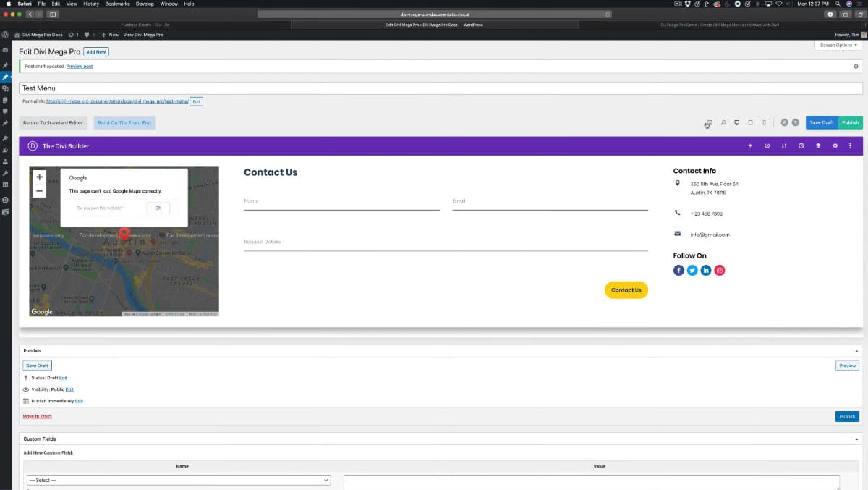The height and width of the screenshot is (490, 868).
Task: Open Divi Builder settings gear
Action: [x=835, y=146]
